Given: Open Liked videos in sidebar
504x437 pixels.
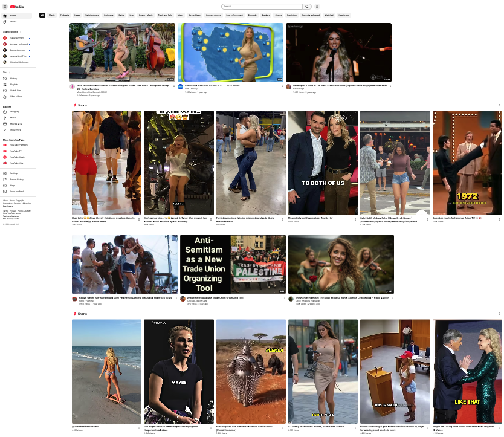Looking at the screenshot, I should click(x=16, y=97).
